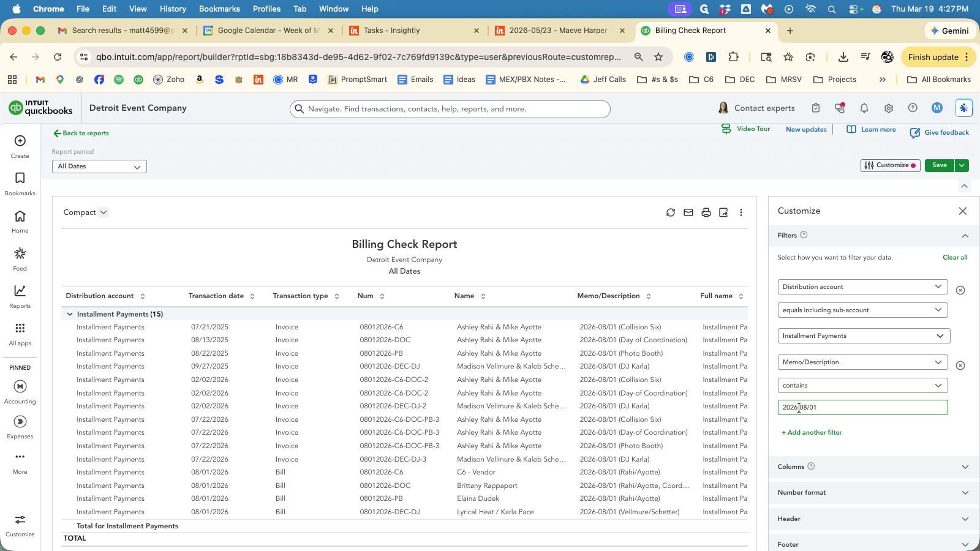Open Feed in the sidebar
This screenshot has width=980, height=551.
click(x=20, y=260)
